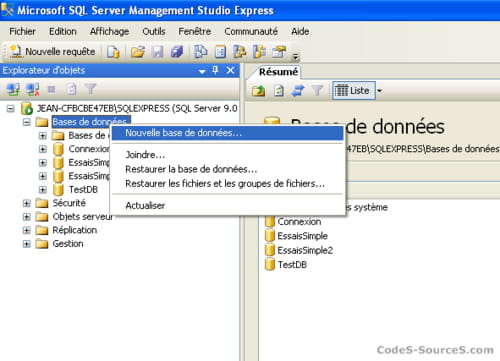
Task: Select the server node JEAN-CFBCBE47EB\SQLEXPRESS
Action: pyautogui.click(x=137, y=108)
